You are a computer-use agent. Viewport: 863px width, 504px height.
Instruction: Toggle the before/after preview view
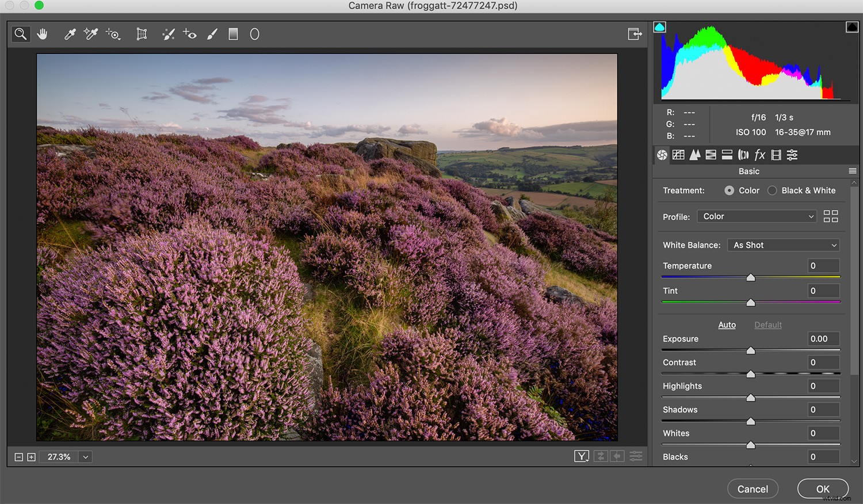coord(582,456)
